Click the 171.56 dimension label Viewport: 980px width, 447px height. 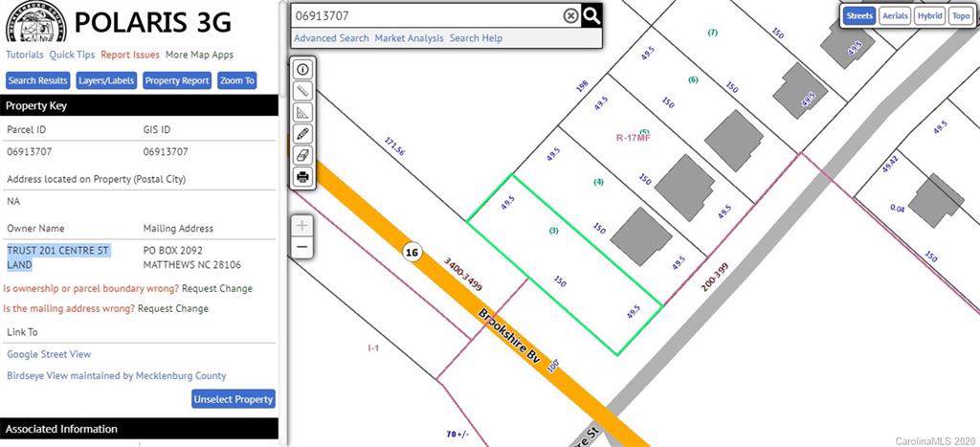395,147
